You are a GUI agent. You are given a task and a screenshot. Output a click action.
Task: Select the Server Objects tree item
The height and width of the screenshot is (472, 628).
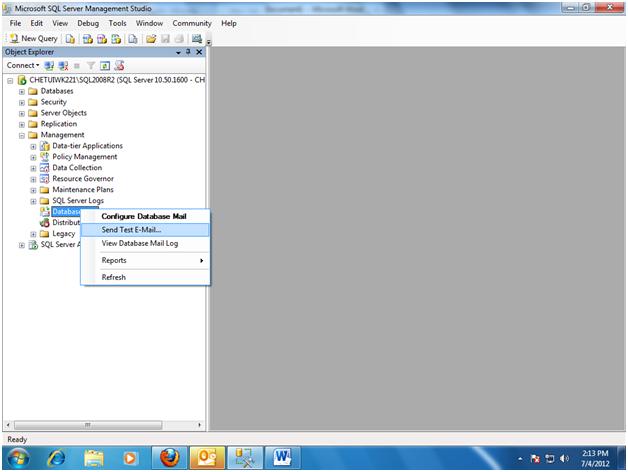pos(63,113)
